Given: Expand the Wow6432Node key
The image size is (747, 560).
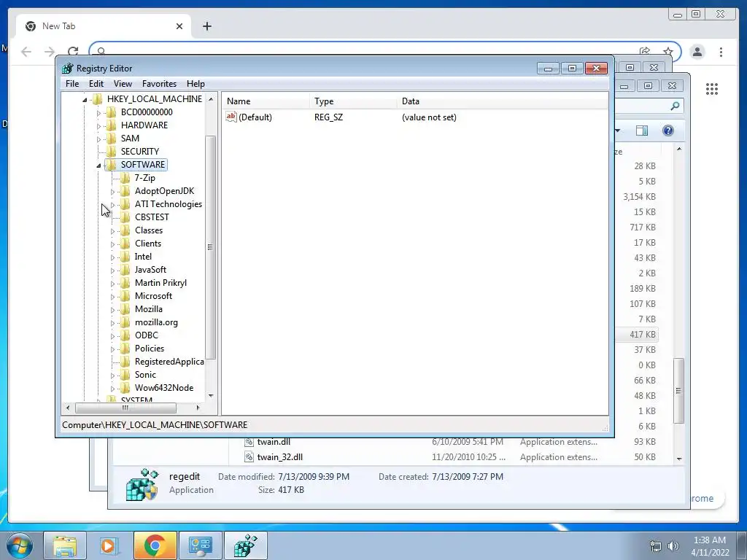Looking at the screenshot, I should point(112,389).
